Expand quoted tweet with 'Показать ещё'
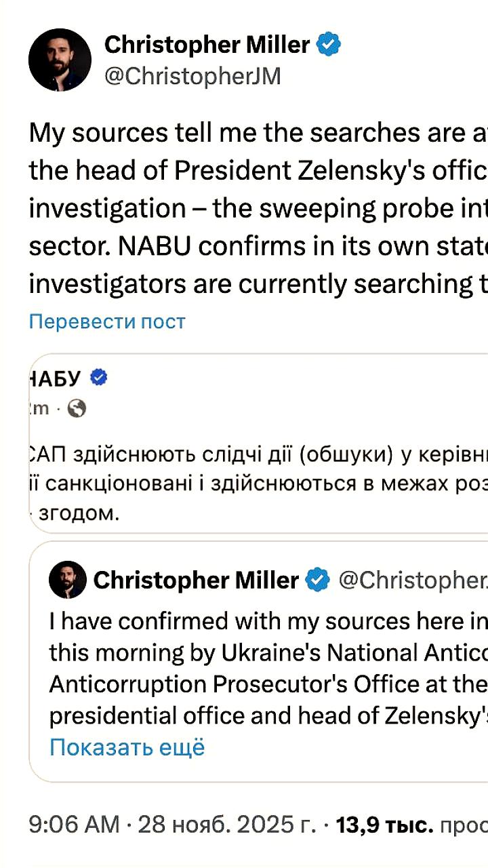 click(127, 747)
